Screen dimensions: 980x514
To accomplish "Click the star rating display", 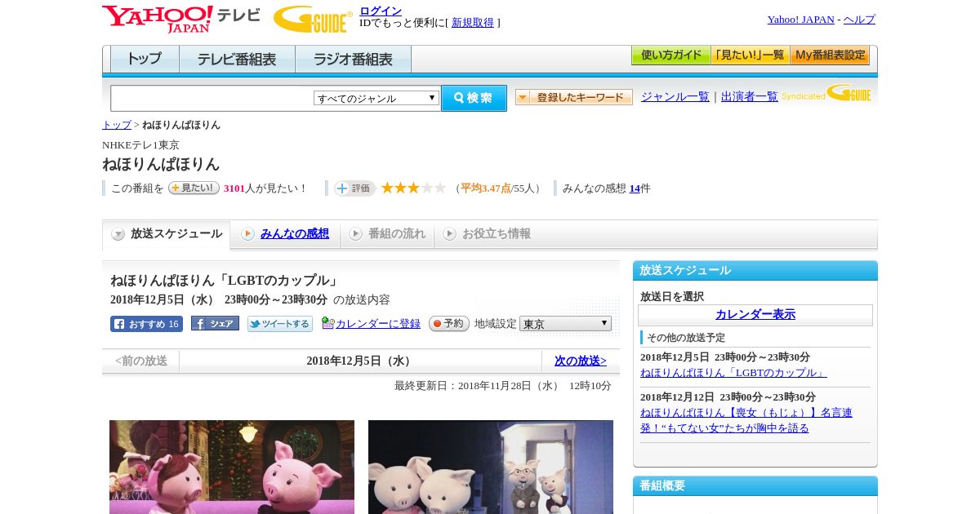I will [413, 188].
